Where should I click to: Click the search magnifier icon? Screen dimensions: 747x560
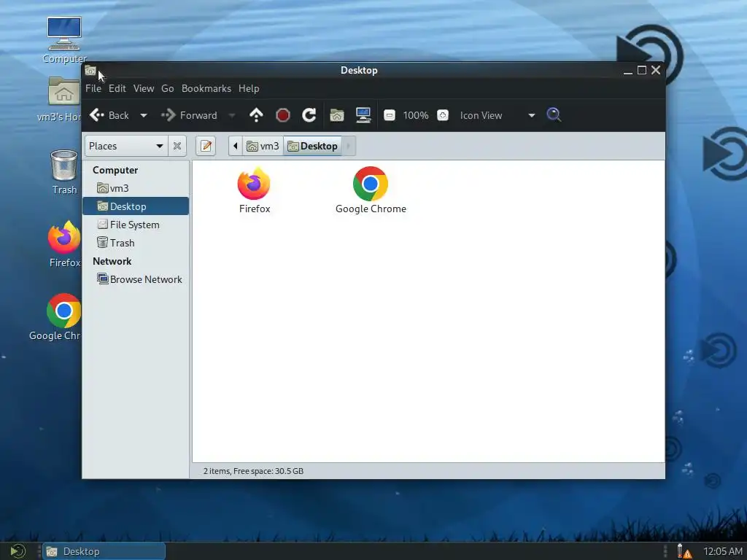click(554, 114)
